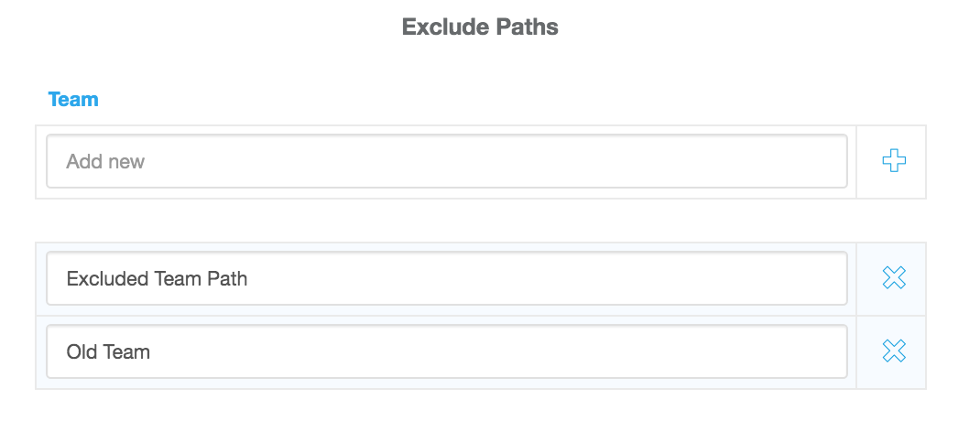Select the Old Team text field
This screenshot has width=980, height=421.
[446, 351]
